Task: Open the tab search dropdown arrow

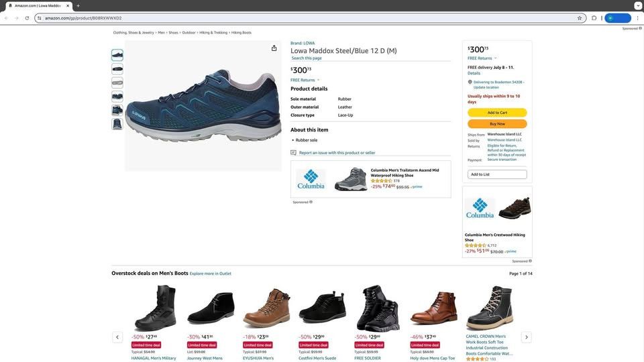Action: (637, 6)
